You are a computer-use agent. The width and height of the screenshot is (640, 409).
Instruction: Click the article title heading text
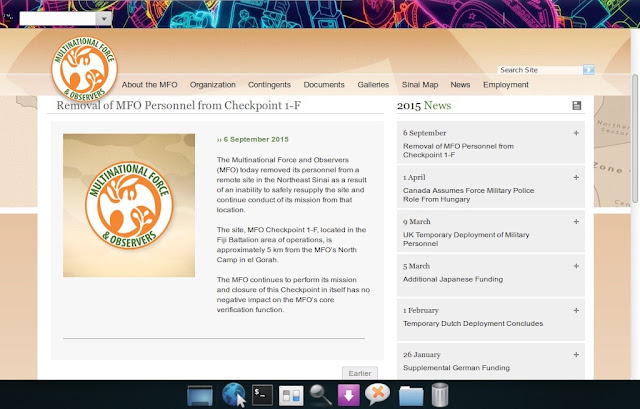click(179, 106)
